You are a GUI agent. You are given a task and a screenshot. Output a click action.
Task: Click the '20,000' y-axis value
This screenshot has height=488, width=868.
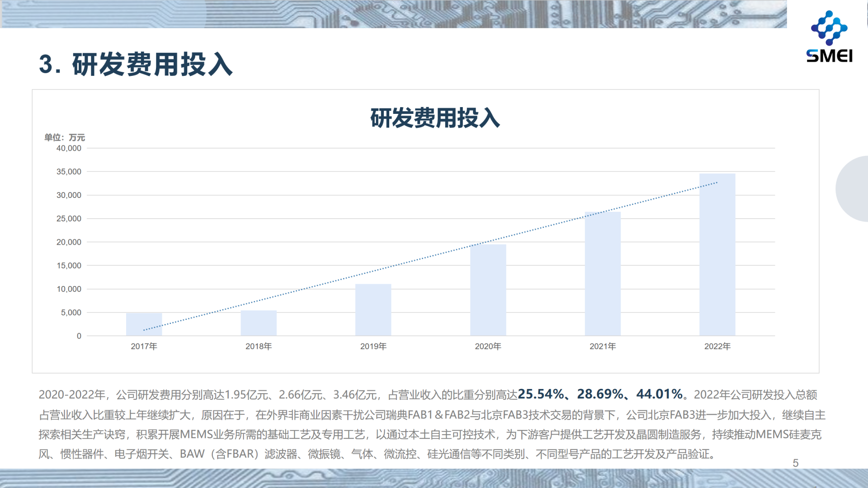[69, 242]
